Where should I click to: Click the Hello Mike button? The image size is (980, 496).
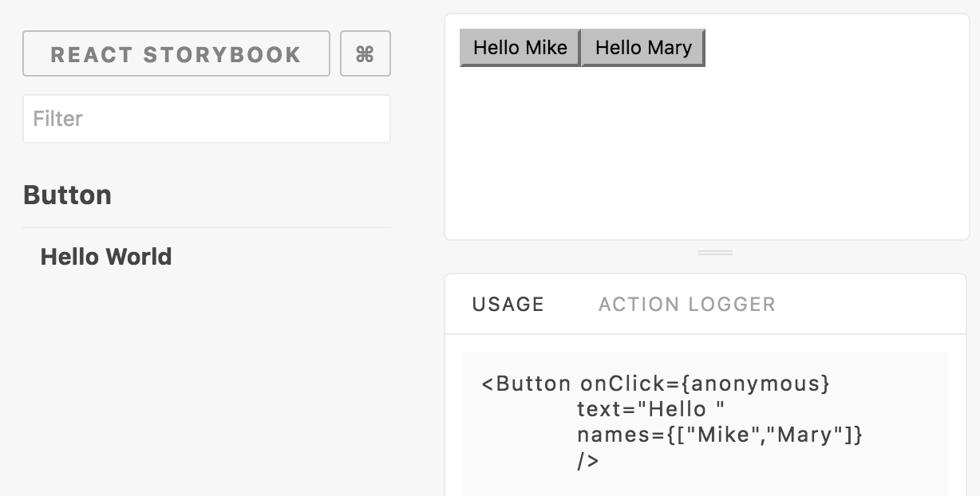coord(520,48)
